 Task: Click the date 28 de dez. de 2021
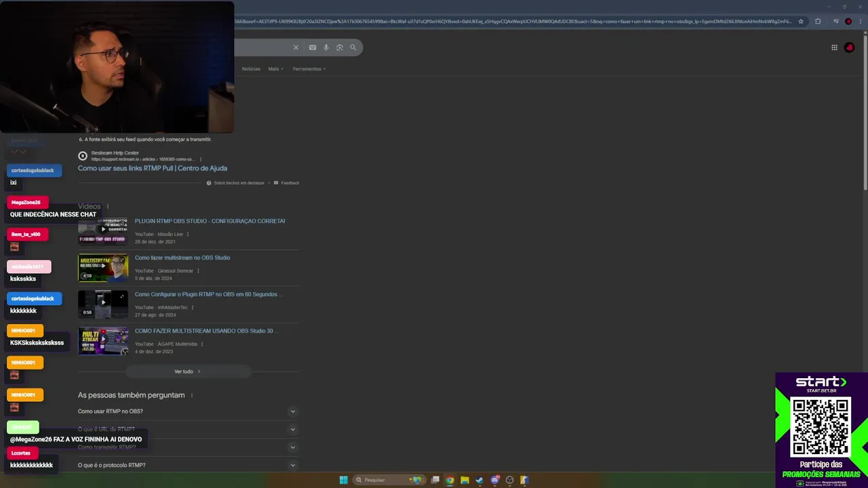pyautogui.click(x=155, y=242)
